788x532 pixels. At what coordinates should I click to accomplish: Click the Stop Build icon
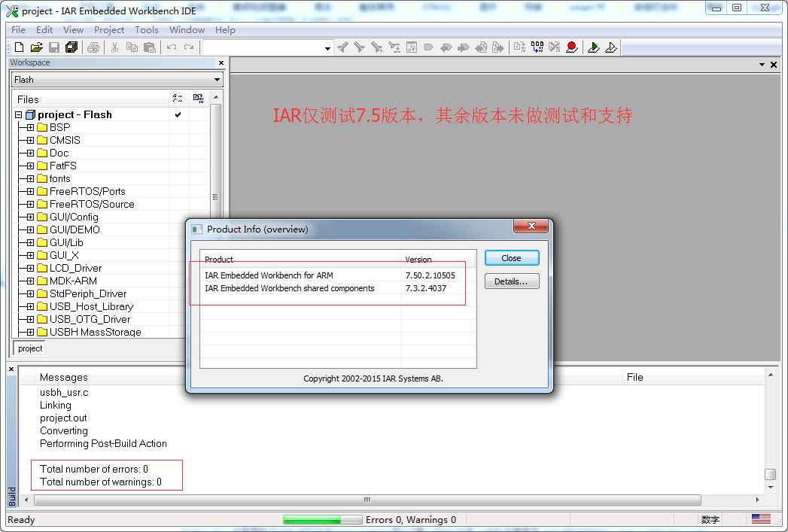pyautogui.click(x=555, y=47)
